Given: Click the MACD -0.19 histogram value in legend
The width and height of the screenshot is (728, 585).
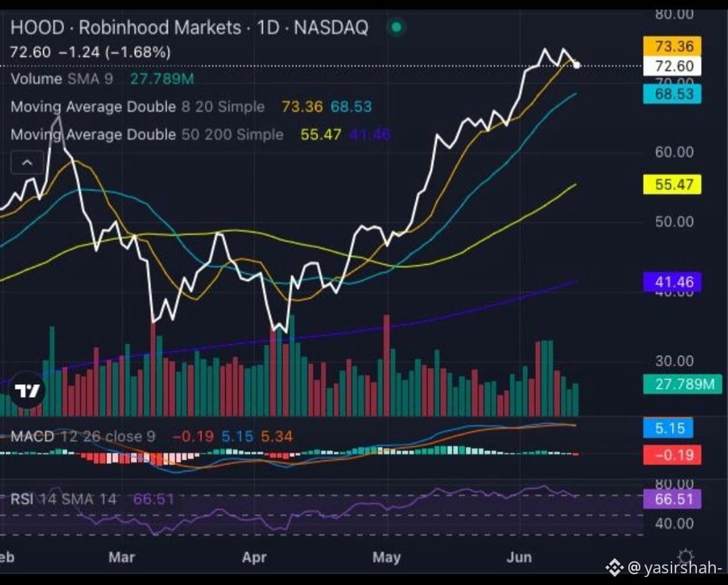Looking at the screenshot, I should coord(193,437).
